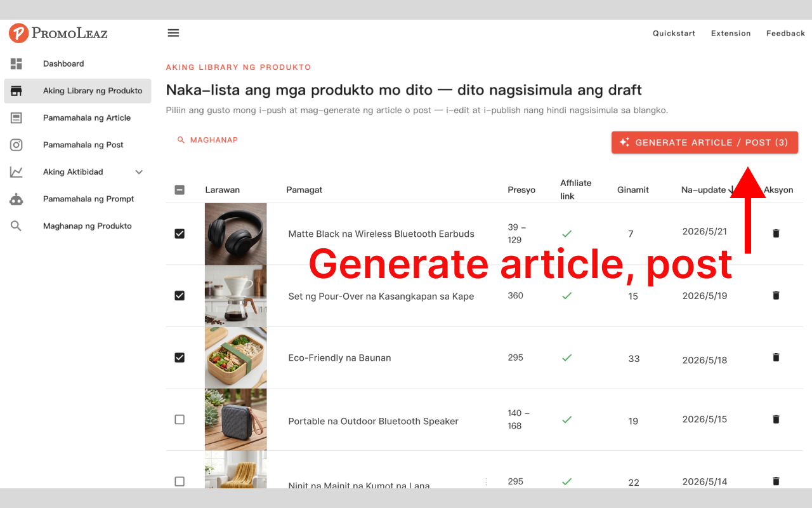This screenshot has width=812, height=508.
Task: Open the Extension link
Action: 731,33
